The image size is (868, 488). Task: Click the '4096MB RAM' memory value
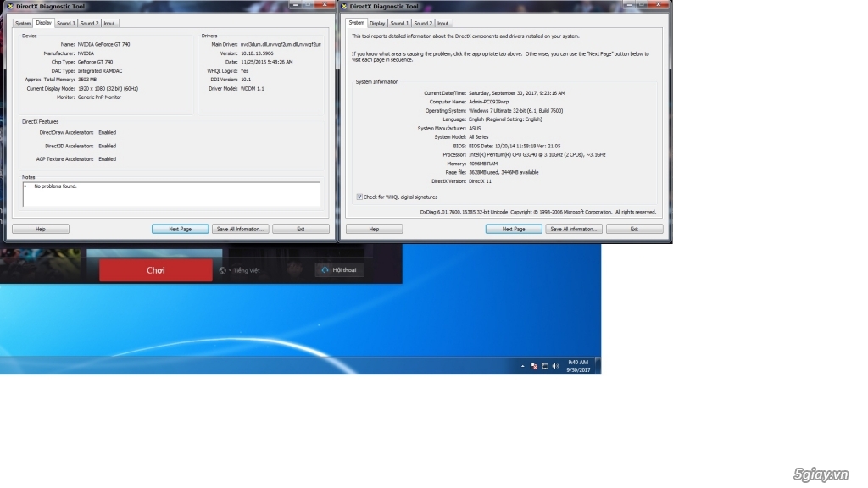(x=483, y=164)
